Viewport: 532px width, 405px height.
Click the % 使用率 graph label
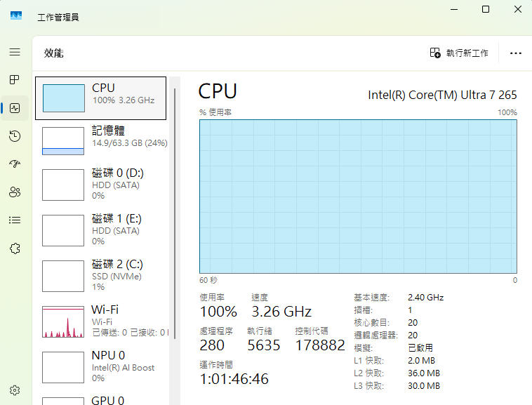point(215,112)
